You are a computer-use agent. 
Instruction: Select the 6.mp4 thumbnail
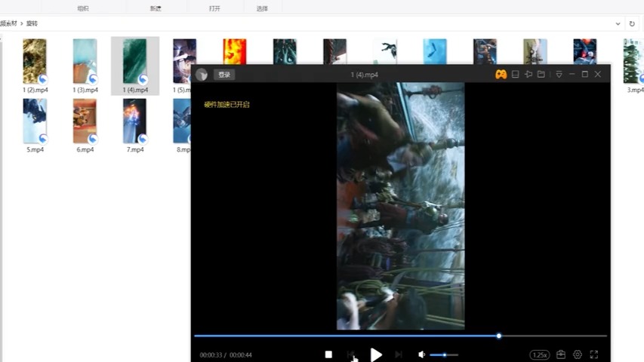pos(85,121)
